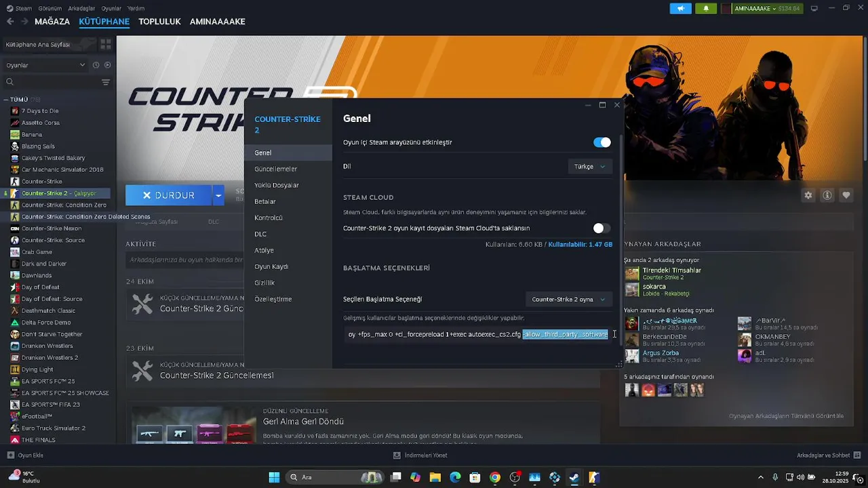Open Microsoft Store from the taskbar
868x488 pixels.
(475, 477)
